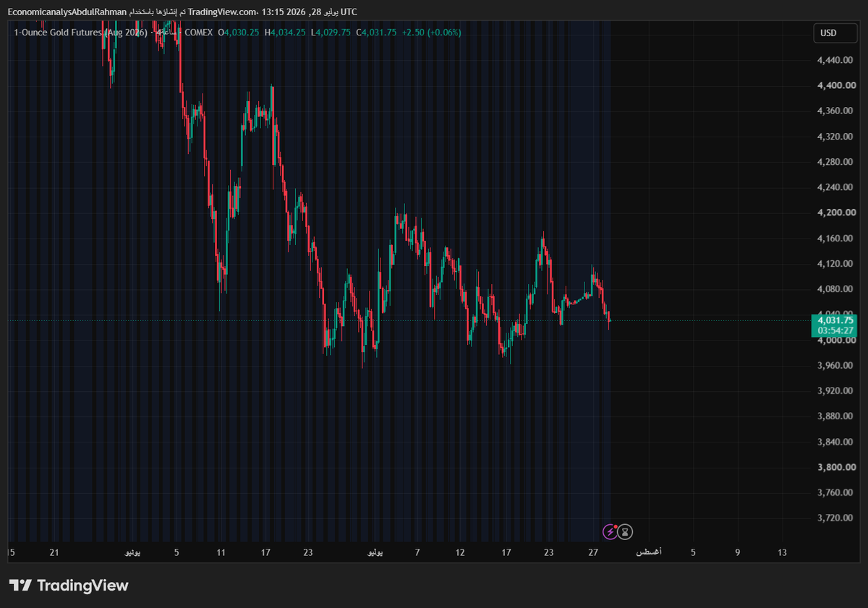Click the 12 date label on time axis
This screenshot has height=608, width=868.
pyautogui.click(x=460, y=552)
